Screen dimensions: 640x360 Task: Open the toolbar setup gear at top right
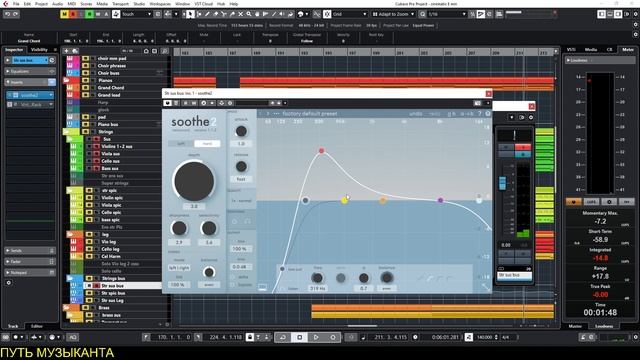tap(636, 14)
